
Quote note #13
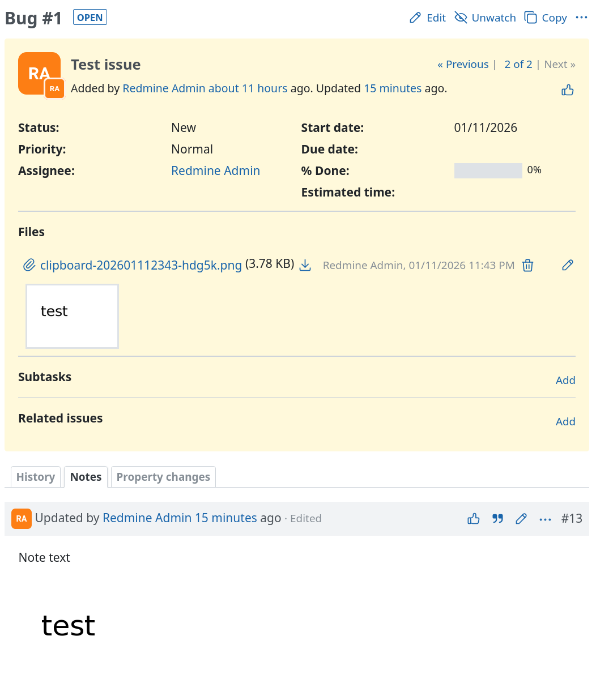tap(497, 519)
